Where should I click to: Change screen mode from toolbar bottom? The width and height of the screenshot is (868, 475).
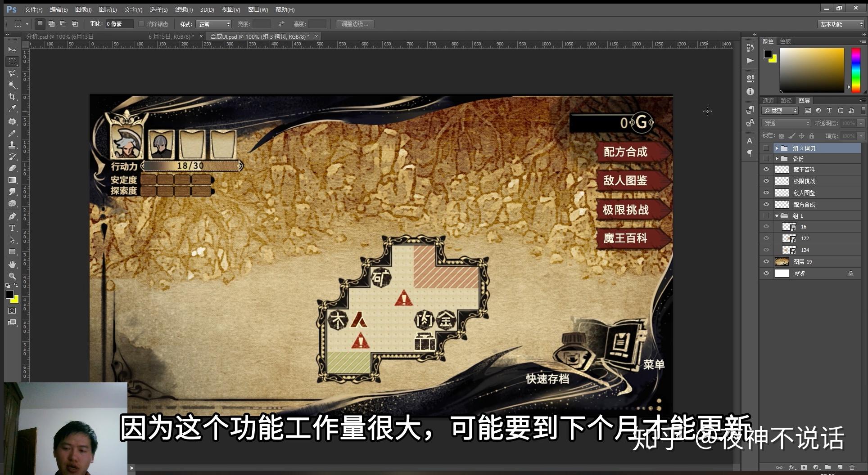click(12, 323)
